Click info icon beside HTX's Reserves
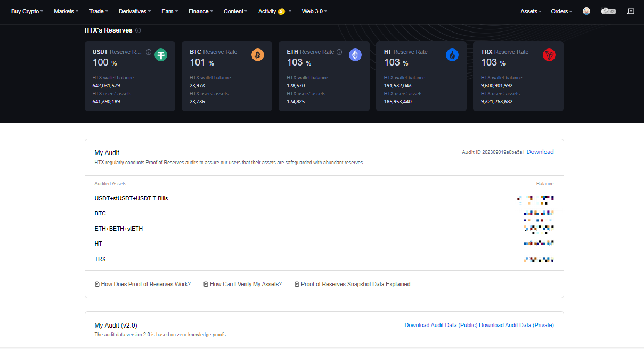Screen dimensions: 644x349 coord(138,30)
